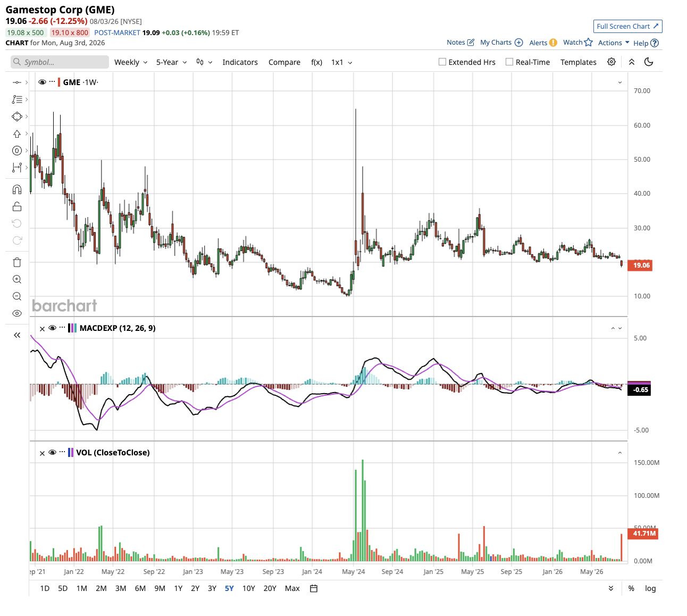Select the arrow marker tool
Screen dimensions: 687x616
point(17,134)
